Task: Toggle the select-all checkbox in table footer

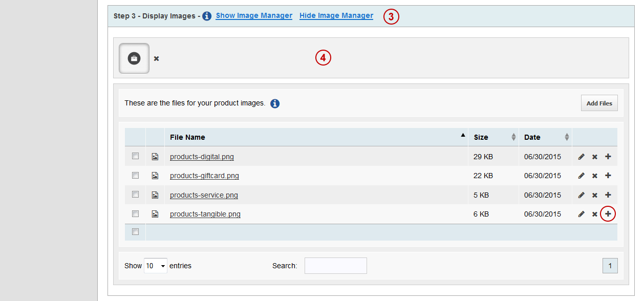Action: tap(136, 232)
